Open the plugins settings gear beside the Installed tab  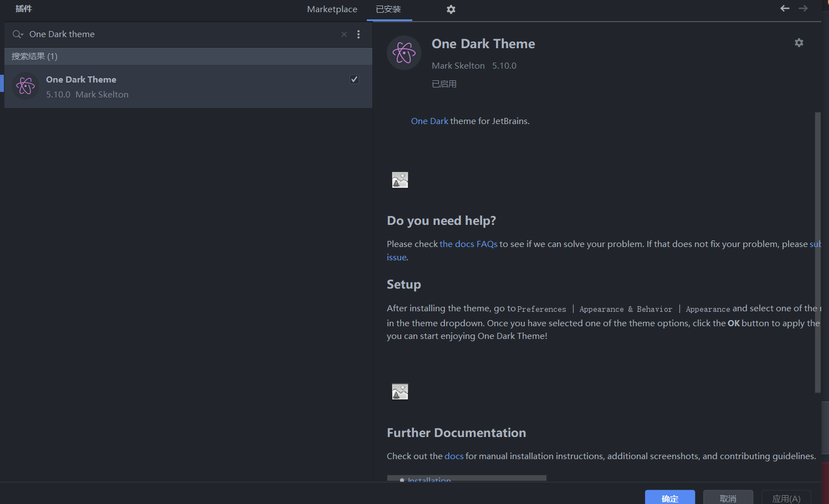click(451, 9)
